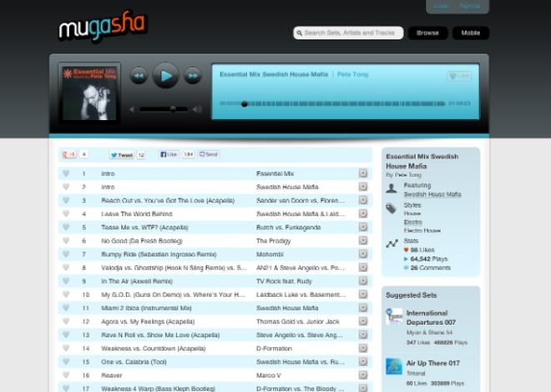
Task: Heart the Bumpy Ride track
Action: click(x=66, y=254)
